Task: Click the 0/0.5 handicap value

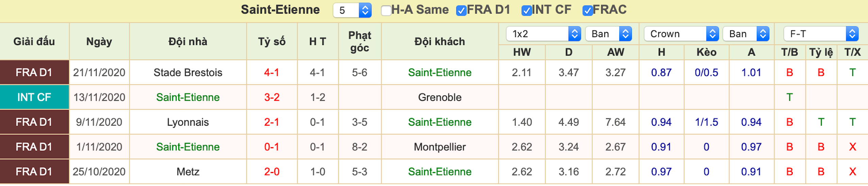Action: pyautogui.click(x=706, y=73)
